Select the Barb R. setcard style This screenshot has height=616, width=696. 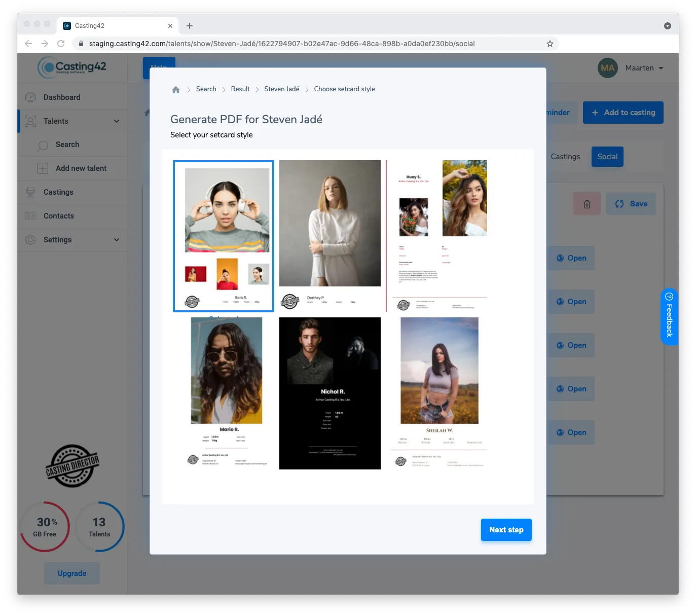[224, 236]
